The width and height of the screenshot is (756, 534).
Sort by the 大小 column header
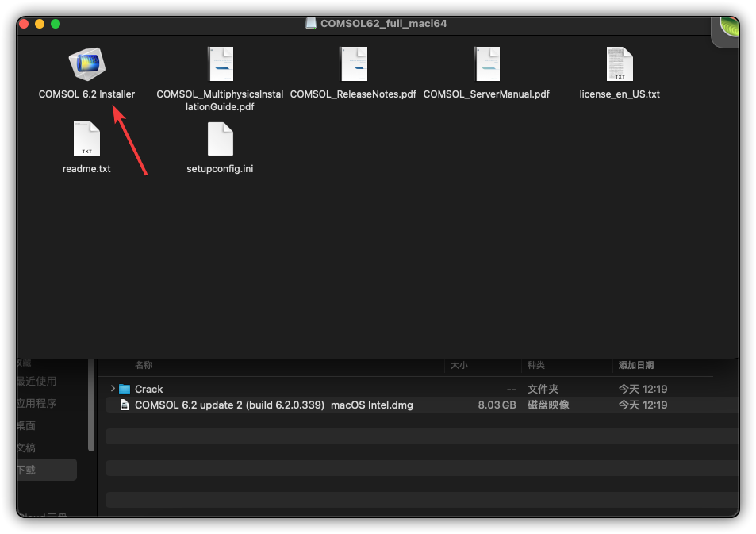point(459,365)
